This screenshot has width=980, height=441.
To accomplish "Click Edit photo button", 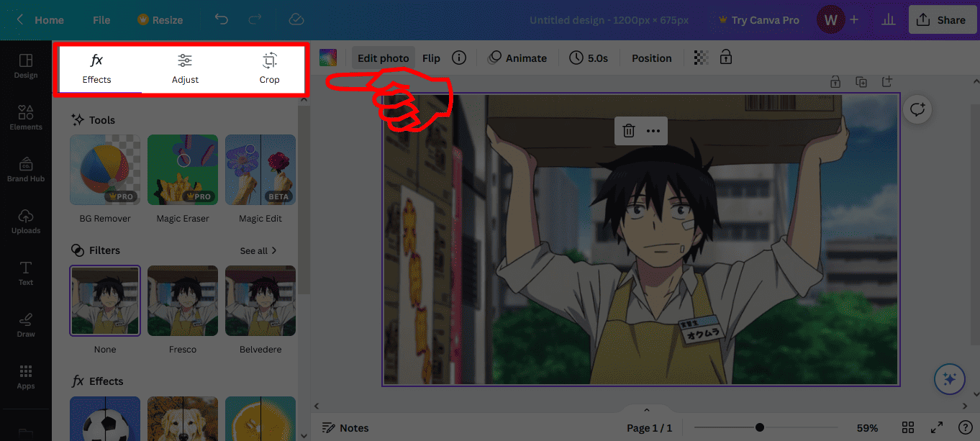I will 384,58.
